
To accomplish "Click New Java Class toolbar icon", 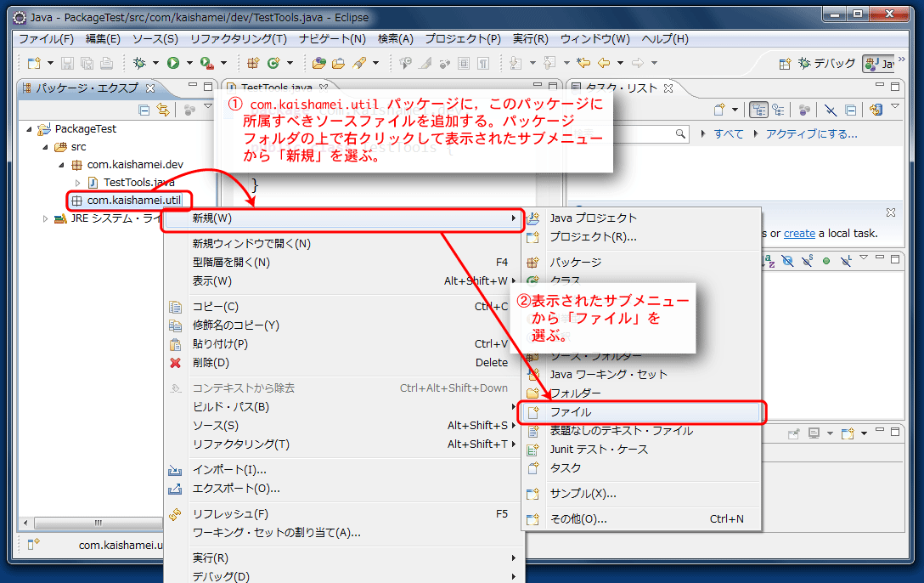I will pyautogui.click(x=273, y=63).
